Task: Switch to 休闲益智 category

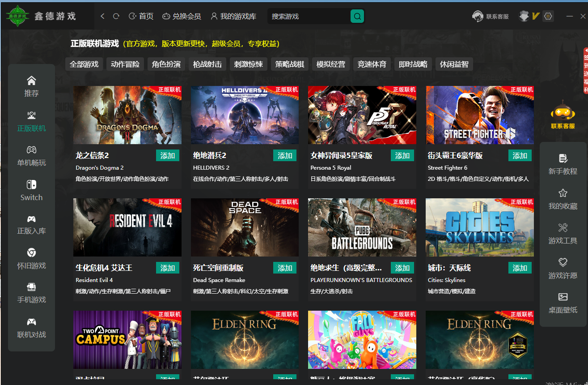Action: 454,64
